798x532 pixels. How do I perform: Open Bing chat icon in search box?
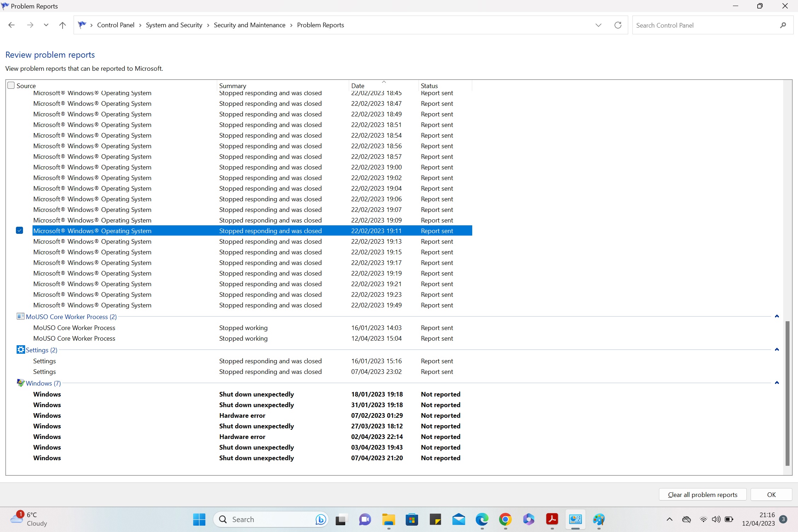tap(320, 519)
